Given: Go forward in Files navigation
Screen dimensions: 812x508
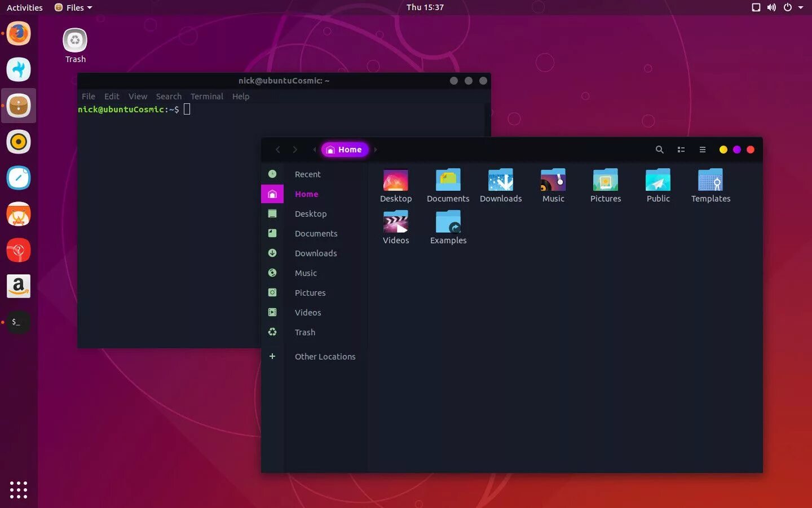Looking at the screenshot, I should coord(295,150).
